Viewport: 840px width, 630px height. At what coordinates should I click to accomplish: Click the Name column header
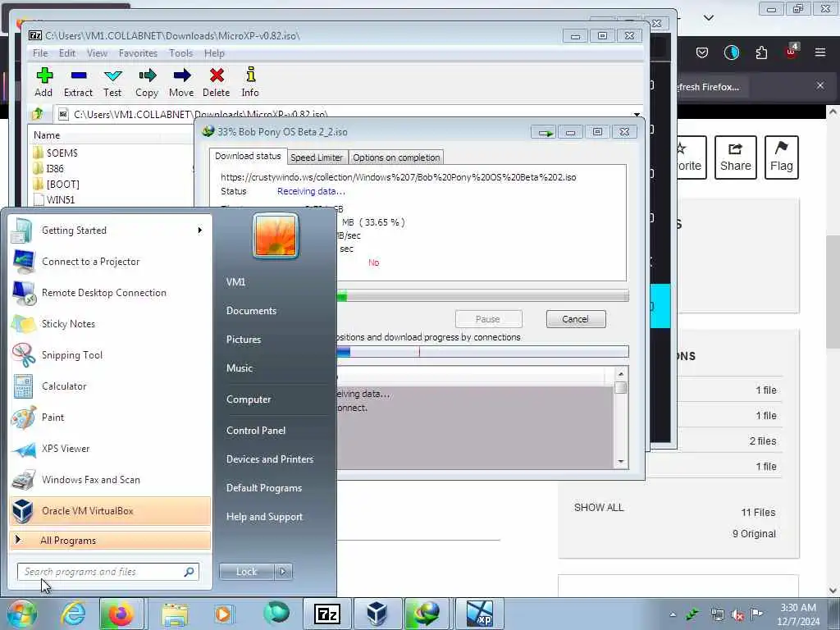[47, 135]
